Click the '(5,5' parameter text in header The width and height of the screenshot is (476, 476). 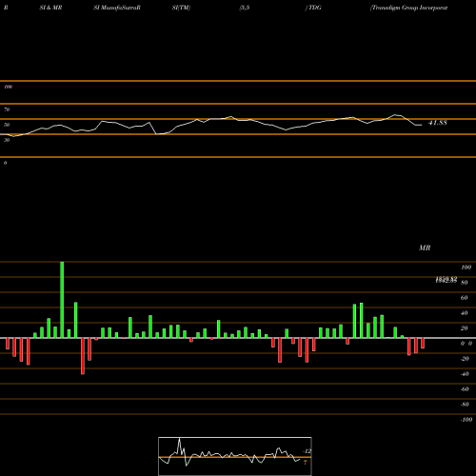coord(245,8)
